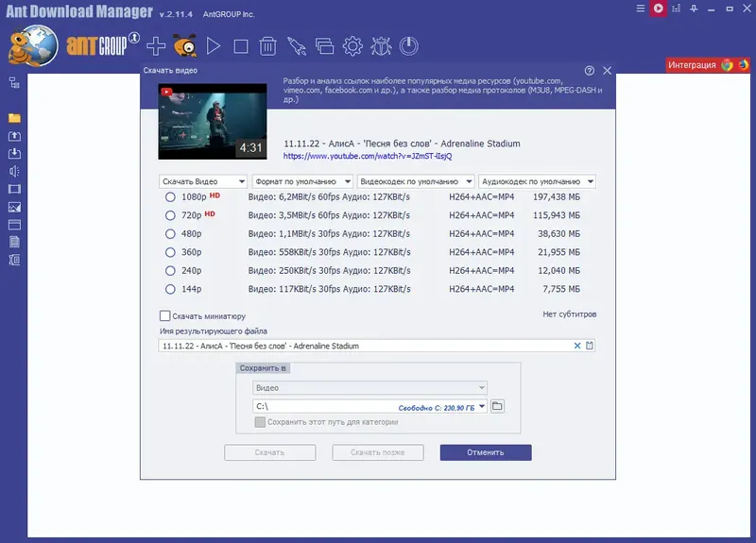Click the Сохранить в label
The image size is (756, 543).
point(263,368)
